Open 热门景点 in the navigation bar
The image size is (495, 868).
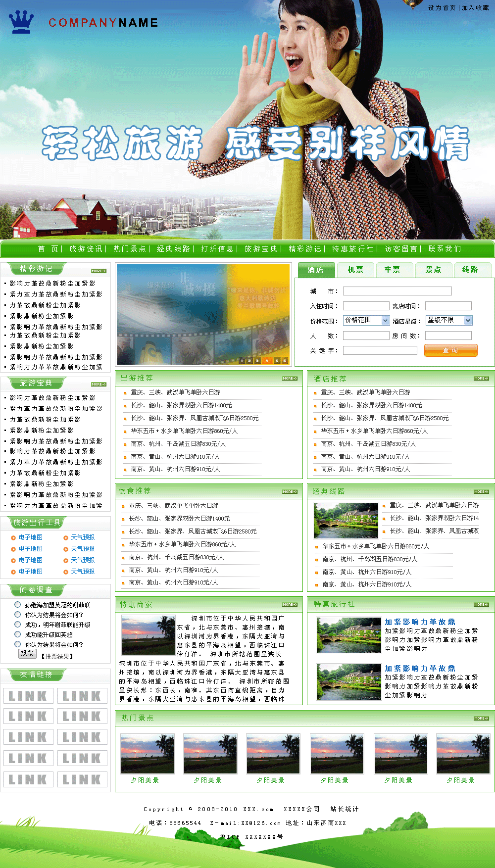pyautogui.click(x=129, y=249)
